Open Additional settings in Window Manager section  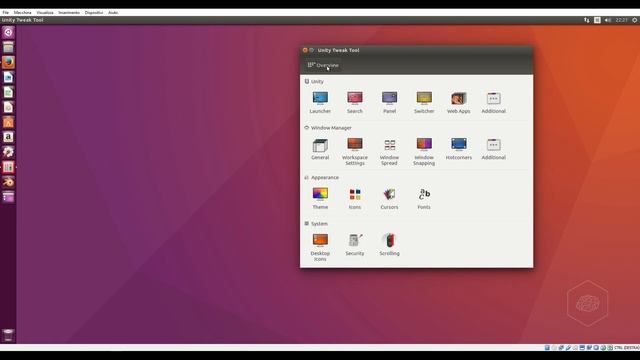[x=493, y=149]
